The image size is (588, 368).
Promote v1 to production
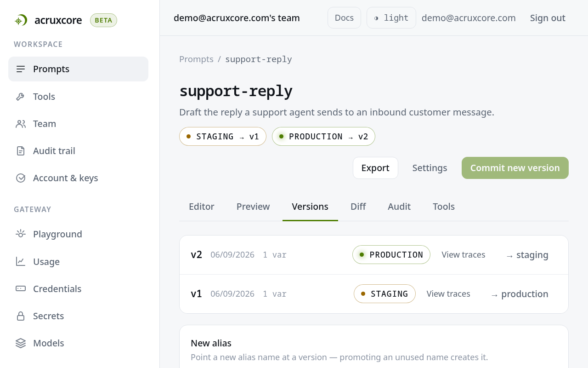[519, 294]
